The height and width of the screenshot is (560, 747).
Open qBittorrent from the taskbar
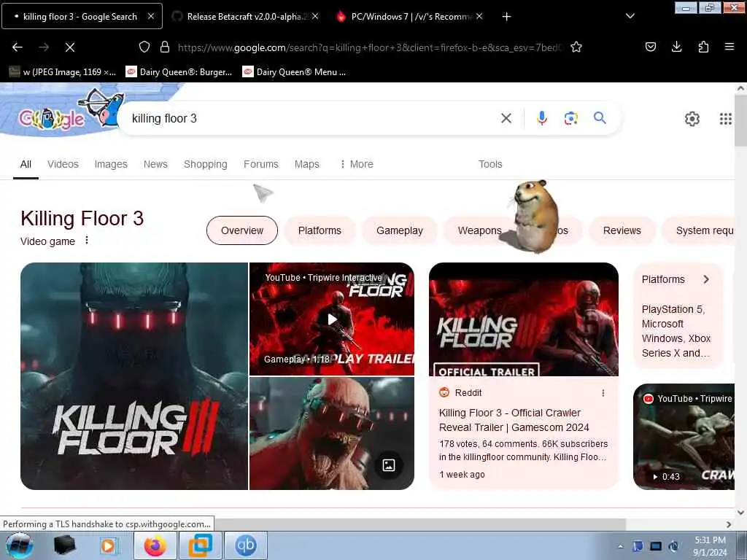[x=246, y=545]
